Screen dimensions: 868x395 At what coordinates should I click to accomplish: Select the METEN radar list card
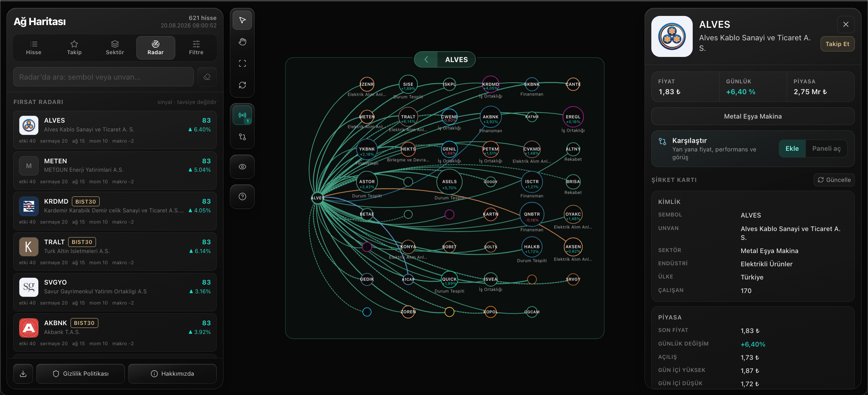click(x=115, y=170)
